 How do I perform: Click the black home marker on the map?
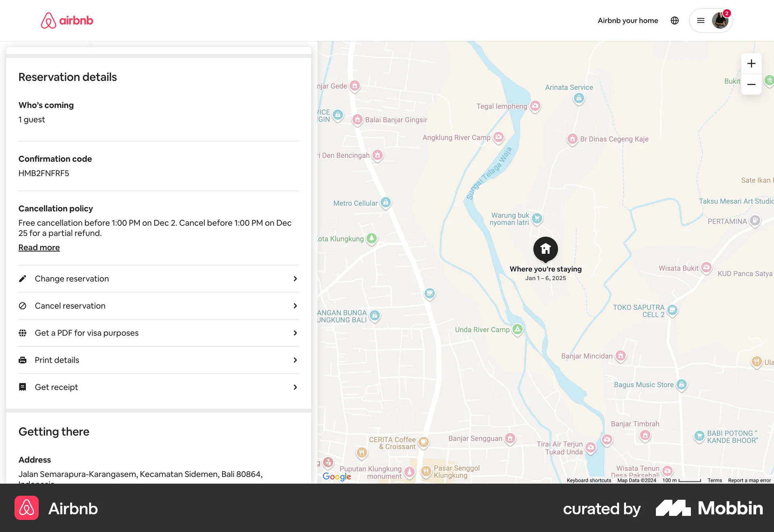[545, 249]
